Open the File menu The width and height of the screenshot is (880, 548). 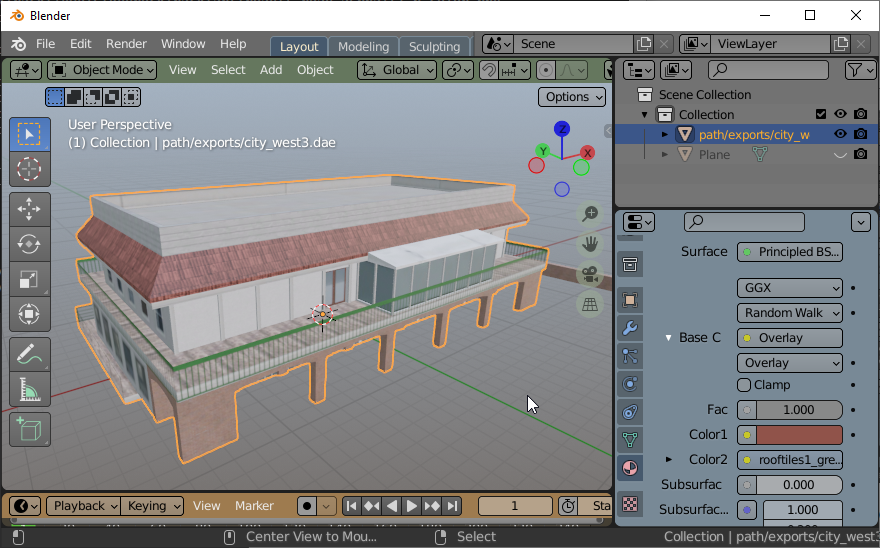[45, 44]
